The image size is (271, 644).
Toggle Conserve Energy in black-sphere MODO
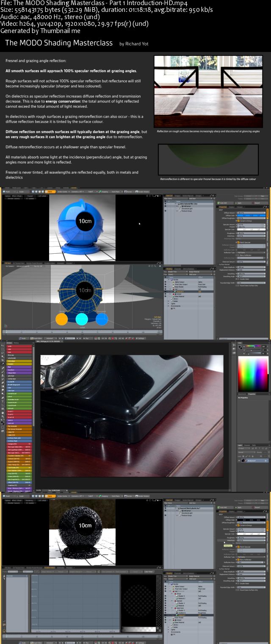coord(238,525)
